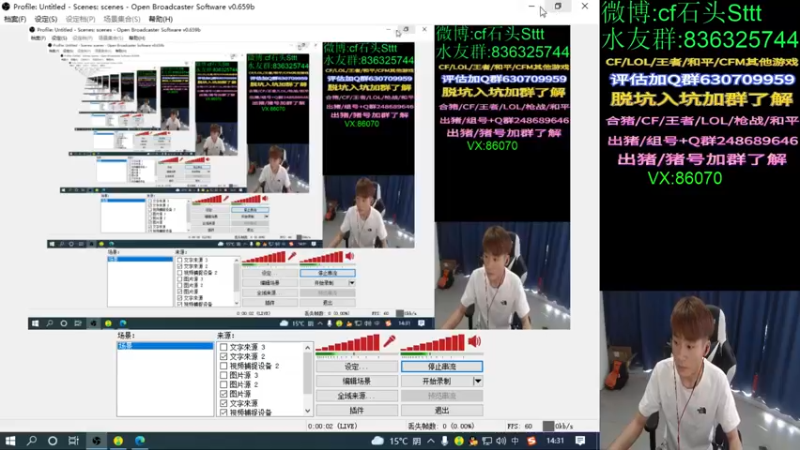The height and width of the screenshot is (450, 800).
Task: Open taskbar search magnifier
Action: point(32,440)
